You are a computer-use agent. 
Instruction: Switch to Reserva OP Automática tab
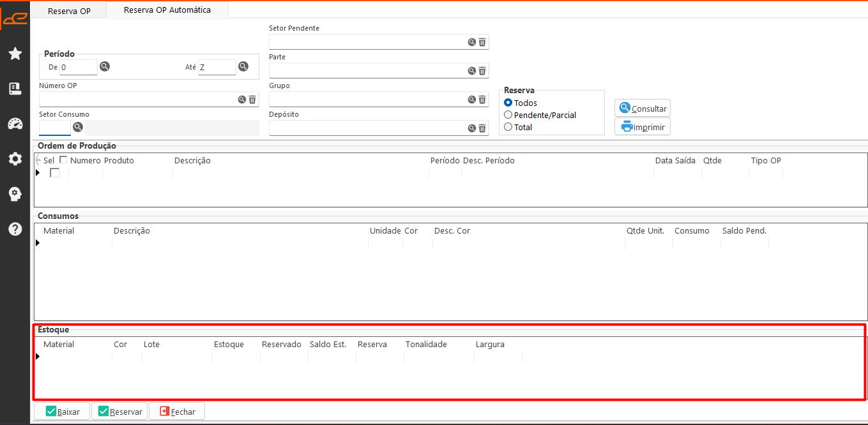point(167,10)
